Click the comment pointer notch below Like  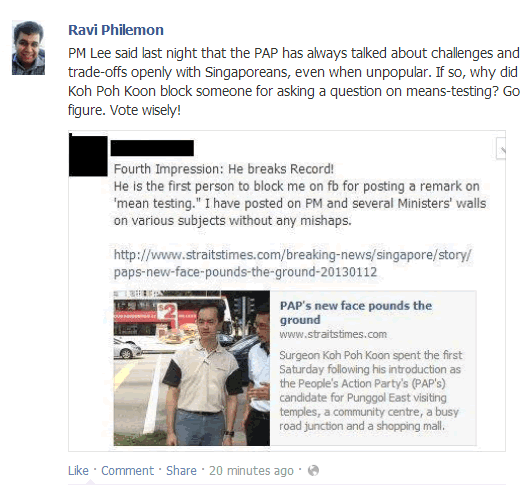click(x=90, y=482)
